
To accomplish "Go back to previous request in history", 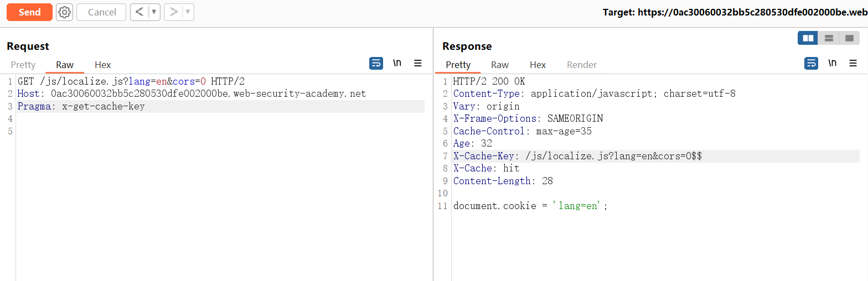I will pos(140,12).
